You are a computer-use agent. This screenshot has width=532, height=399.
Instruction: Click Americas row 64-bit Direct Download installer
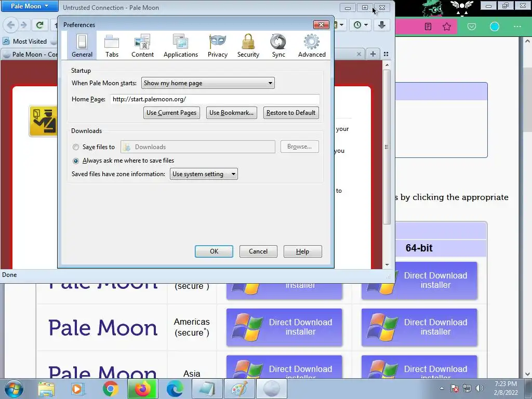tap(419, 327)
